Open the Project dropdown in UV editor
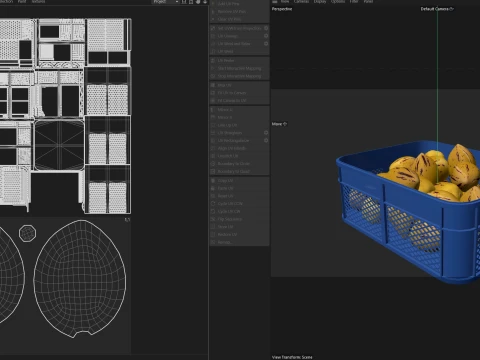480x360 pixels. [x=165, y=2]
